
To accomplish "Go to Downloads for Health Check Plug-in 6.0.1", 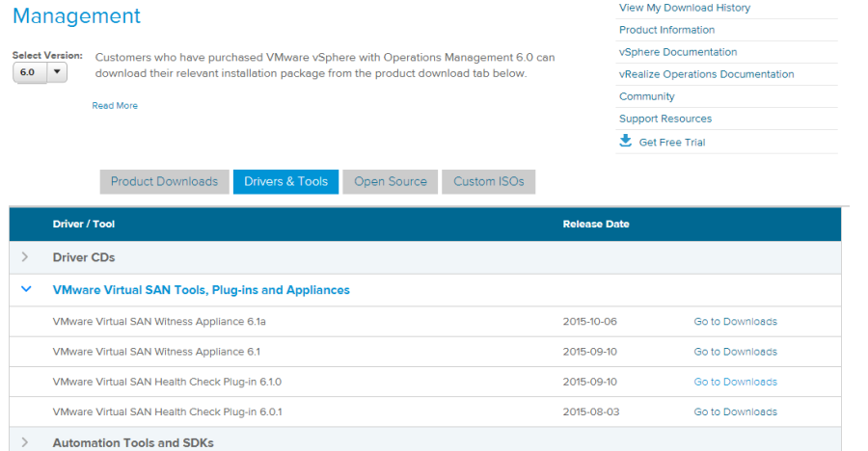I will click(735, 411).
